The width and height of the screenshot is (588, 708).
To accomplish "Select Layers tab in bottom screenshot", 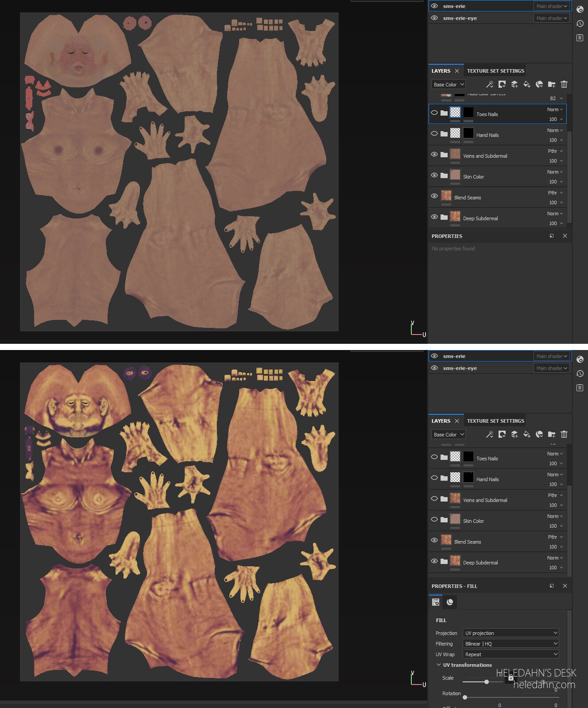I will [441, 421].
